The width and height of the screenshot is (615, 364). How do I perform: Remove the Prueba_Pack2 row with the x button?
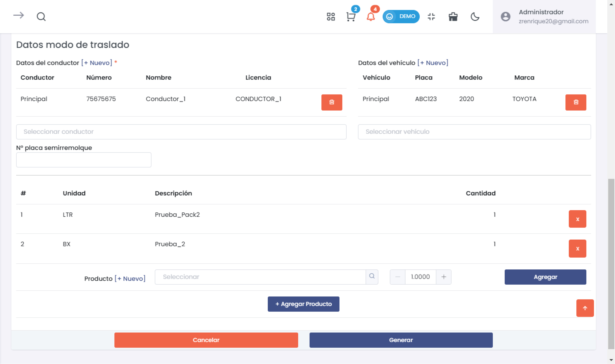point(577,219)
